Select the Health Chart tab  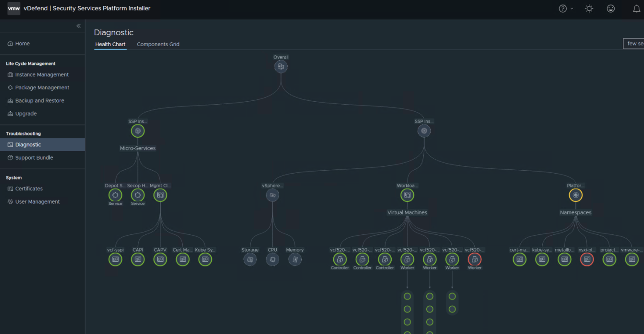pos(110,44)
